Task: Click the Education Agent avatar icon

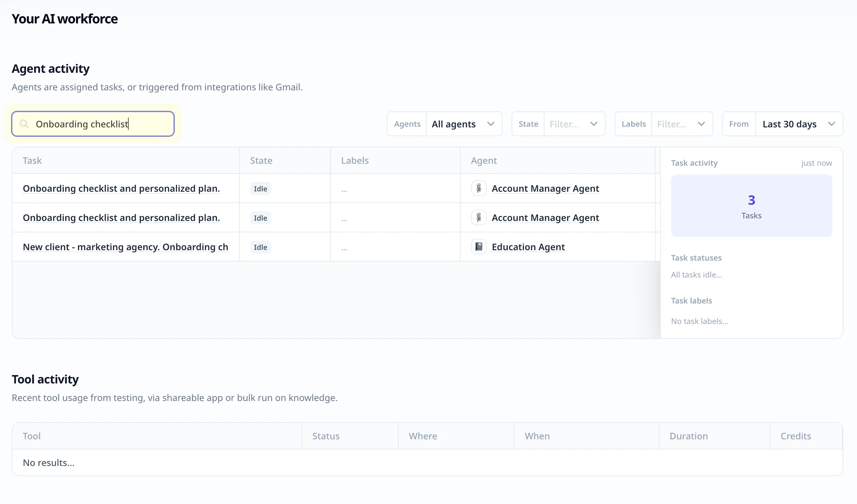Action: (479, 247)
